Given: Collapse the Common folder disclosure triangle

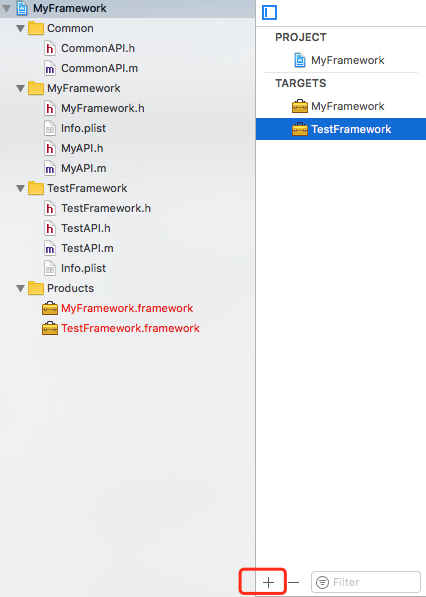Looking at the screenshot, I should [21, 29].
